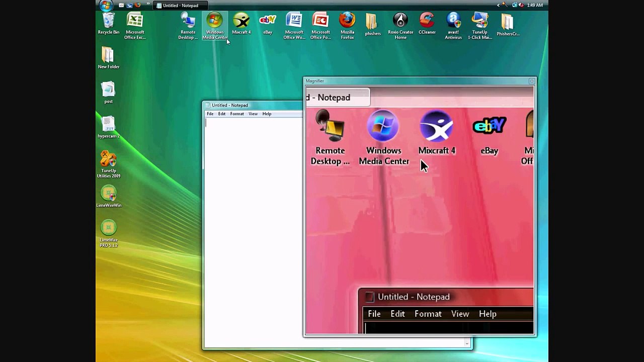Click the Untitled - Notepad title bar

[x=253, y=105]
